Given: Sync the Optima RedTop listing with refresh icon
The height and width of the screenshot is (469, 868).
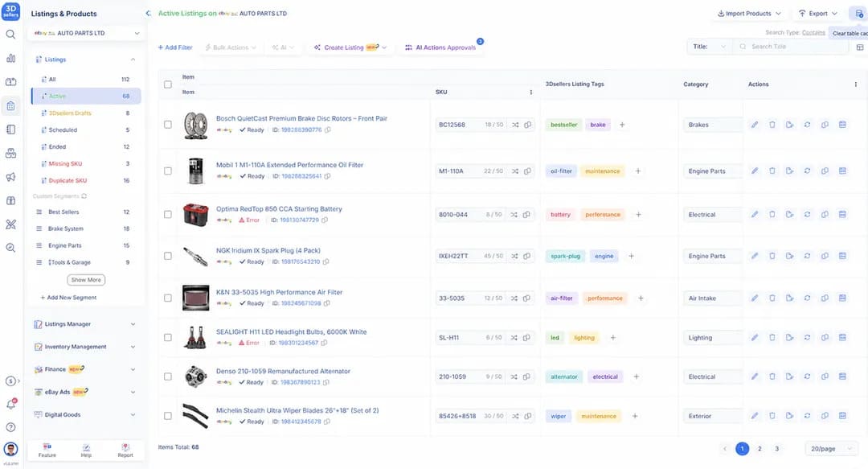Looking at the screenshot, I should [x=807, y=214].
